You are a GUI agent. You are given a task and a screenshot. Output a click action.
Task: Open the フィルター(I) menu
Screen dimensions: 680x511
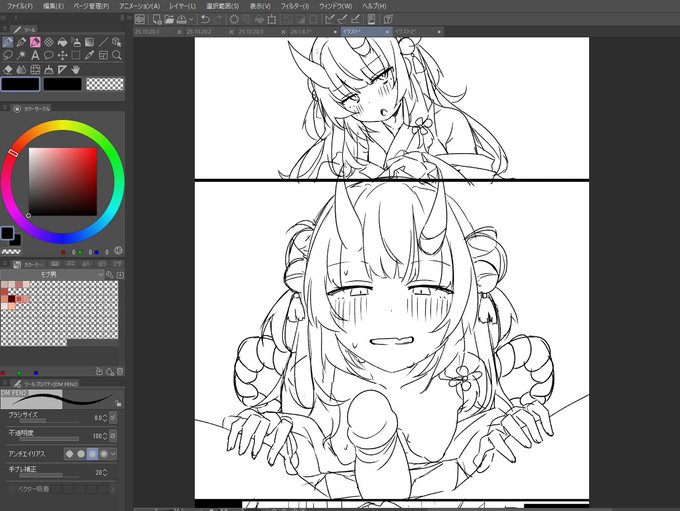coord(295,6)
